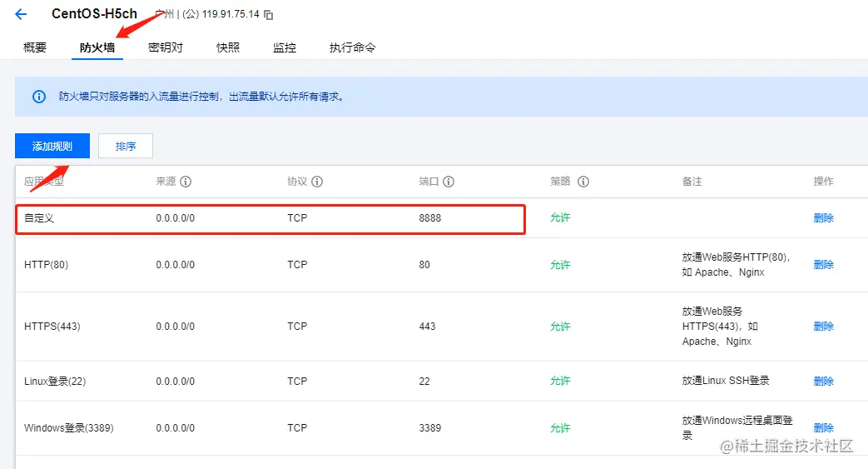Show info about the 端口 column
The width and height of the screenshot is (868, 469).
[449, 182]
